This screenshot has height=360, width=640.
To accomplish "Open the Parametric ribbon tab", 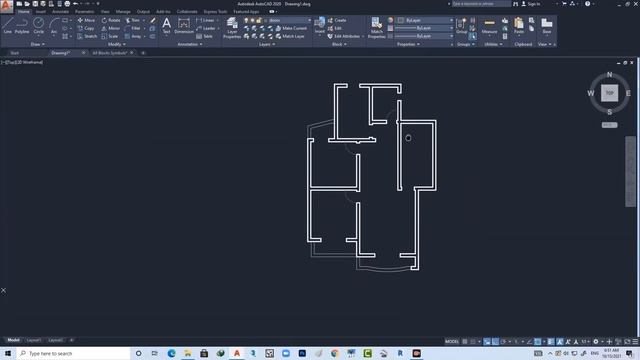I will click(x=84, y=11).
